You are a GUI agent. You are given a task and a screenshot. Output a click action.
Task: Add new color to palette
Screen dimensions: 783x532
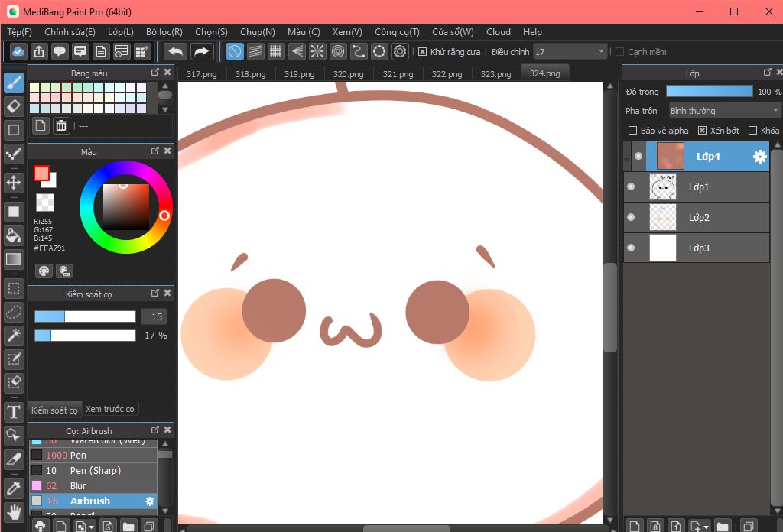point(41,126)
